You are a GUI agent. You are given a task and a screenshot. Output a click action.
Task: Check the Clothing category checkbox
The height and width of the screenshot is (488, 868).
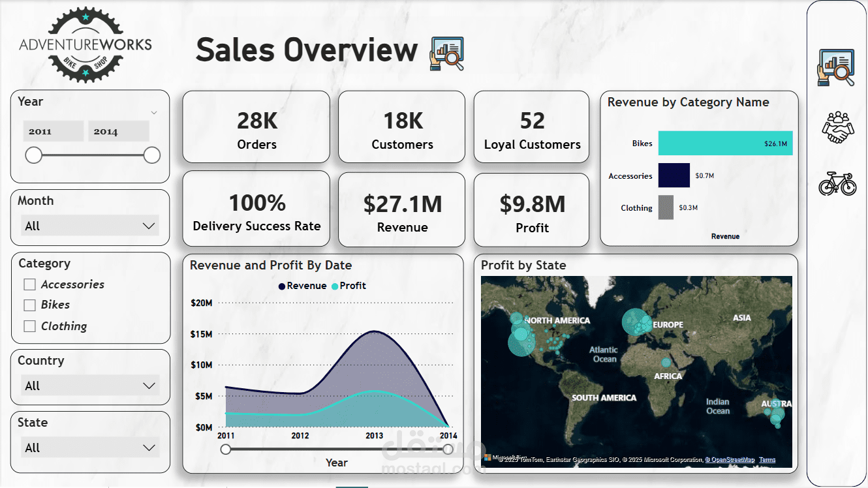(29, 326)
